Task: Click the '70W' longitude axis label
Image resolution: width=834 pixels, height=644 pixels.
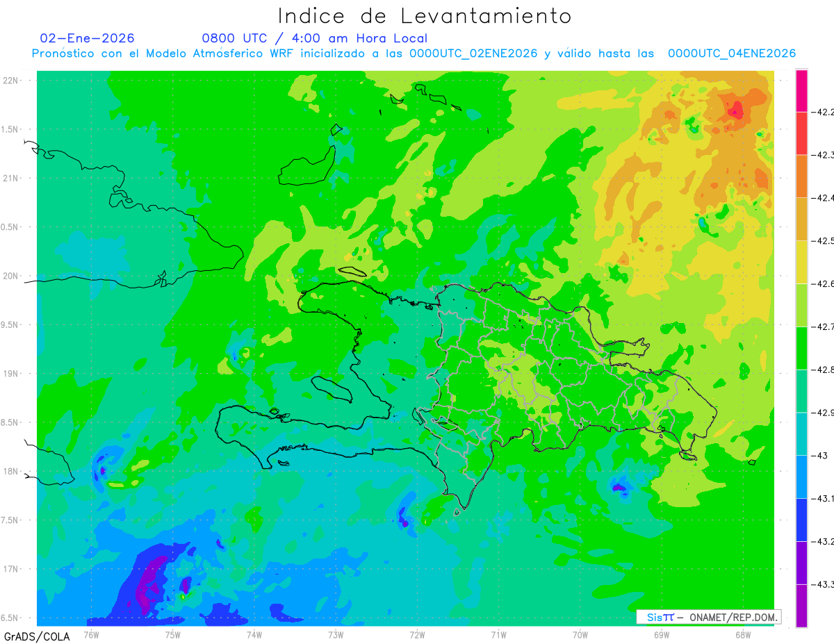Action: [580, 634]
